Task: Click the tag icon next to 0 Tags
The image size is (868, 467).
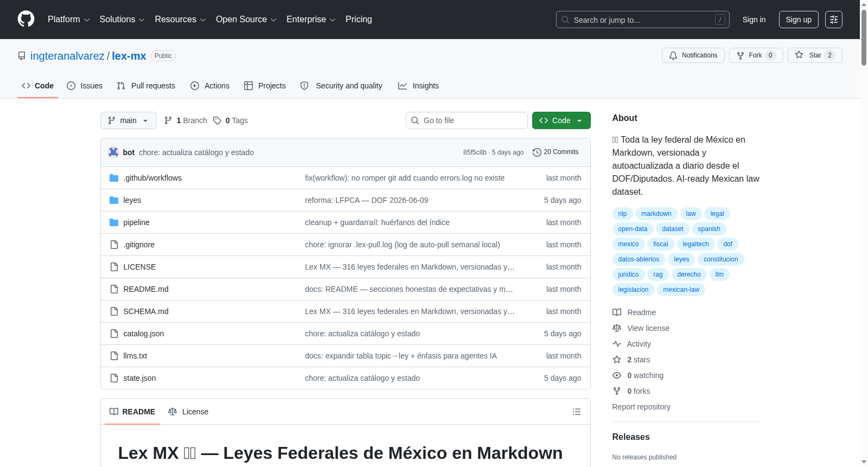Action: click(x=217, y=120)
